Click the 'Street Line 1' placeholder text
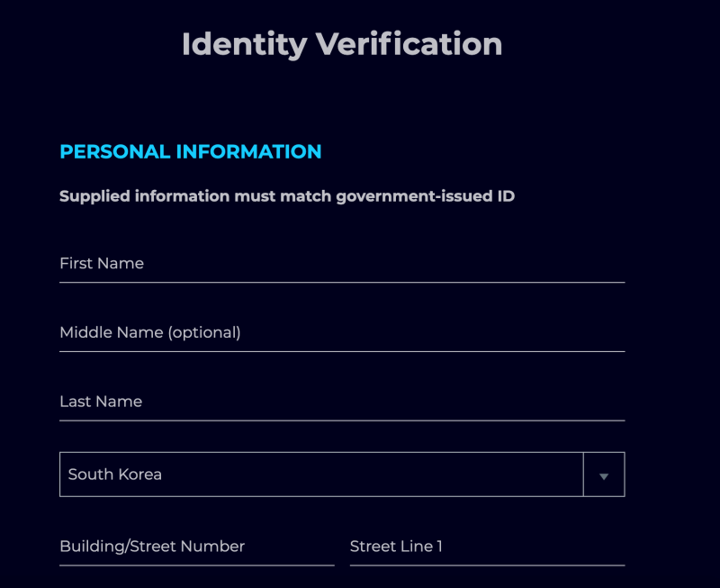Viewport: 720px width, 588px height. click(x=396, y=547)
